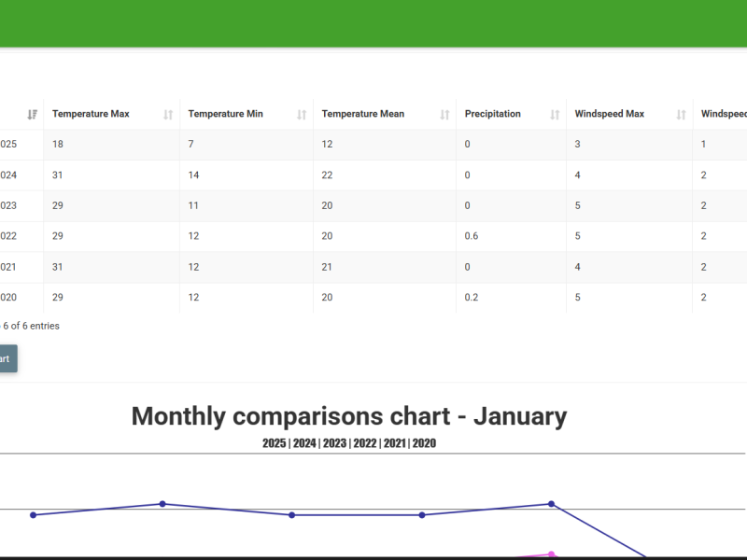The height and width of the screenshot is (560, 747).
Task: Click the first blue data point on chart
Action: click(34, 514)
